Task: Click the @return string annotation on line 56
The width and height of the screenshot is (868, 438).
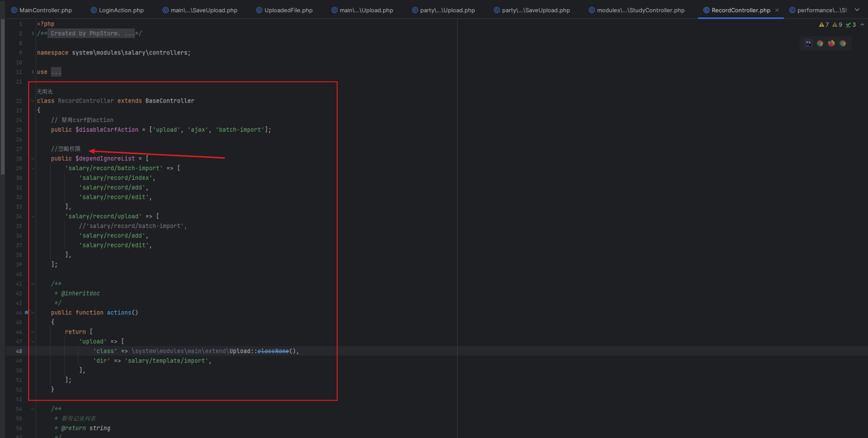Action: pos(86,428)
